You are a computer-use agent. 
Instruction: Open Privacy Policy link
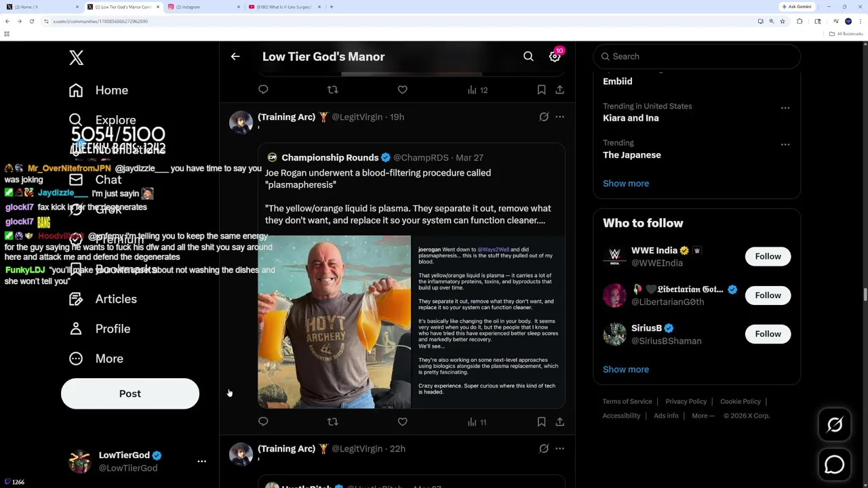point(686,401)
